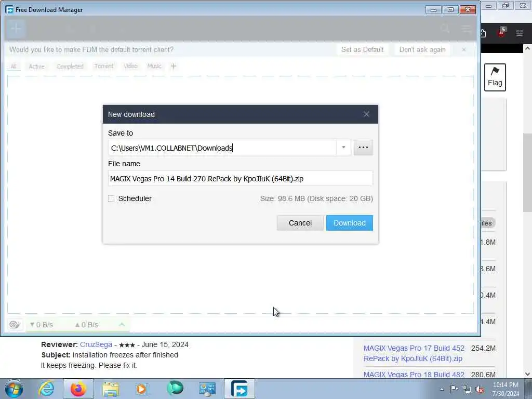
Task: Click Cancel in New download dialog
Action: 300,223
